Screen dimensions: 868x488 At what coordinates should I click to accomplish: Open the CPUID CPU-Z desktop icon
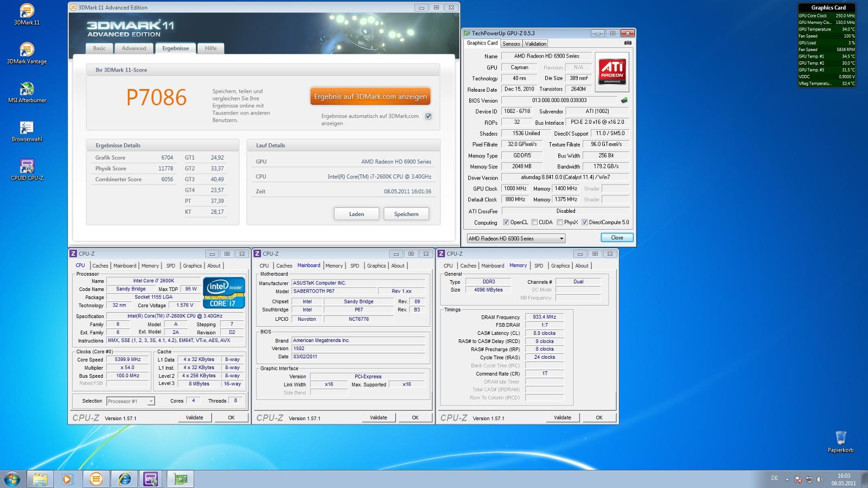coord(27,170)
